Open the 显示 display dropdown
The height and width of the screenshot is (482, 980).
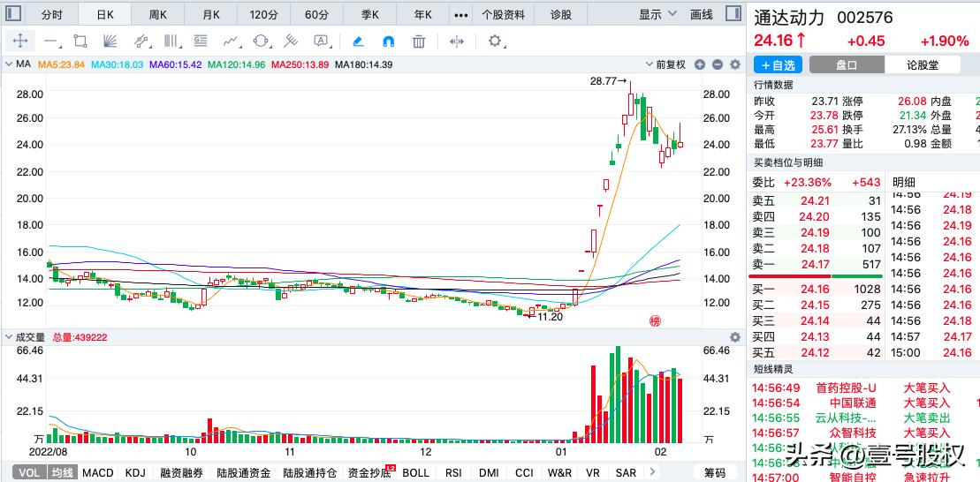pyautogui.click(x=657, y=14)
